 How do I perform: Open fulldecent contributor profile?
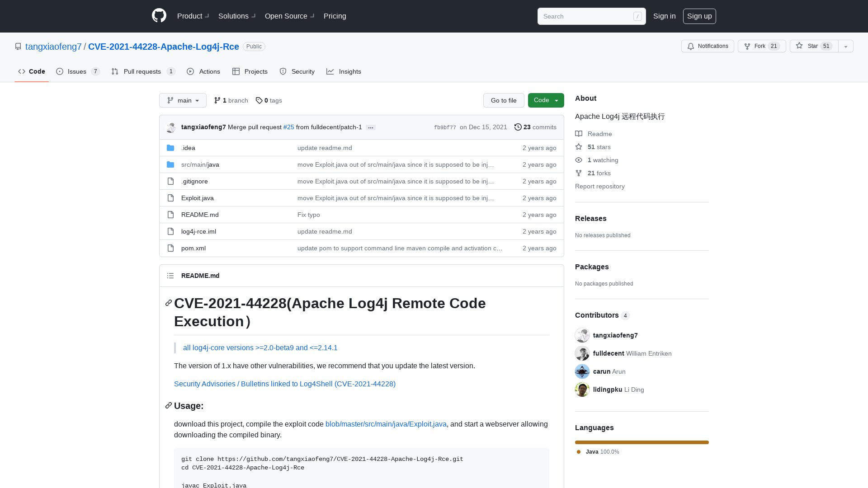609,353
